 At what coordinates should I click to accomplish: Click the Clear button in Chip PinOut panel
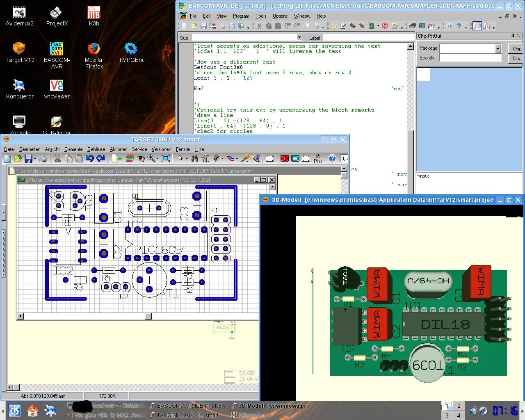(516, 59)
